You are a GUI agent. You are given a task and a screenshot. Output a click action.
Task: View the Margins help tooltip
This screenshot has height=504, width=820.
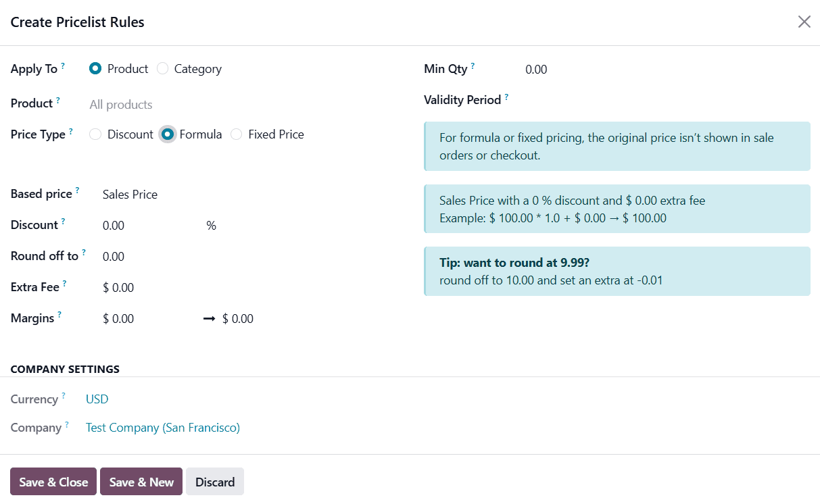57,313
